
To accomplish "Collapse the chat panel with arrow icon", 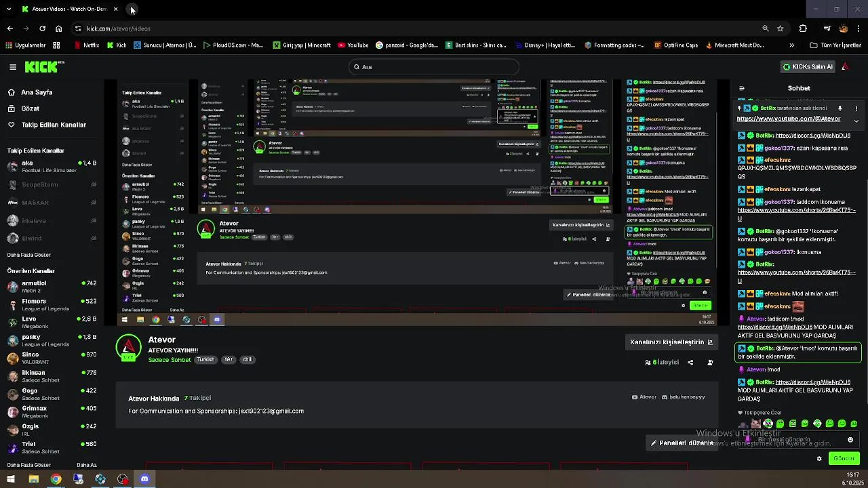I will [x=742, y=88].
